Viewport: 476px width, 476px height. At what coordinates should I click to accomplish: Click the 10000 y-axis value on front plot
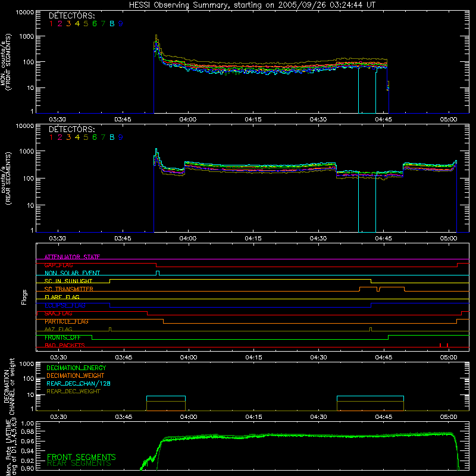[x=25, y=12]
